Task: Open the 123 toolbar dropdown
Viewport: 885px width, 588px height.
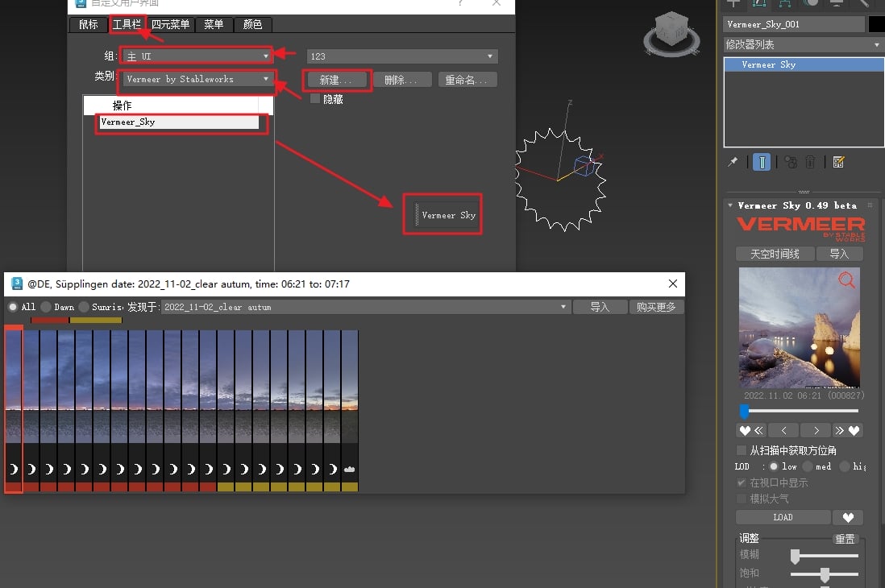Action: pos(402,56)
